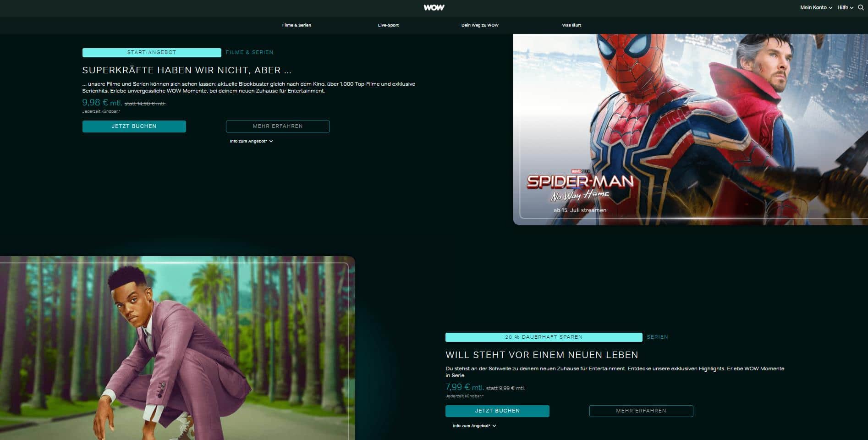Open the Spider-Man No Way Home banner
This screenshot has width=868, height=440.
690,129
